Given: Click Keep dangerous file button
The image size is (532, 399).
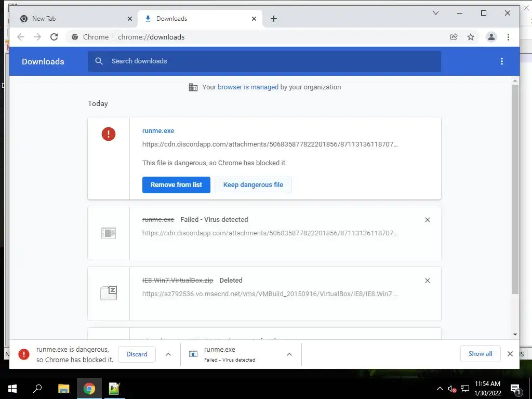Looking at the screenshot, I should tap(253, 185).
